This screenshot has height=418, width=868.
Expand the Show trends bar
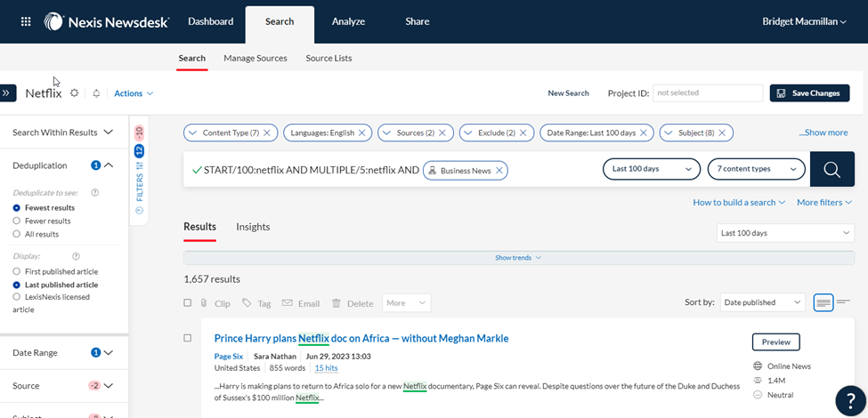pos(519,258)
